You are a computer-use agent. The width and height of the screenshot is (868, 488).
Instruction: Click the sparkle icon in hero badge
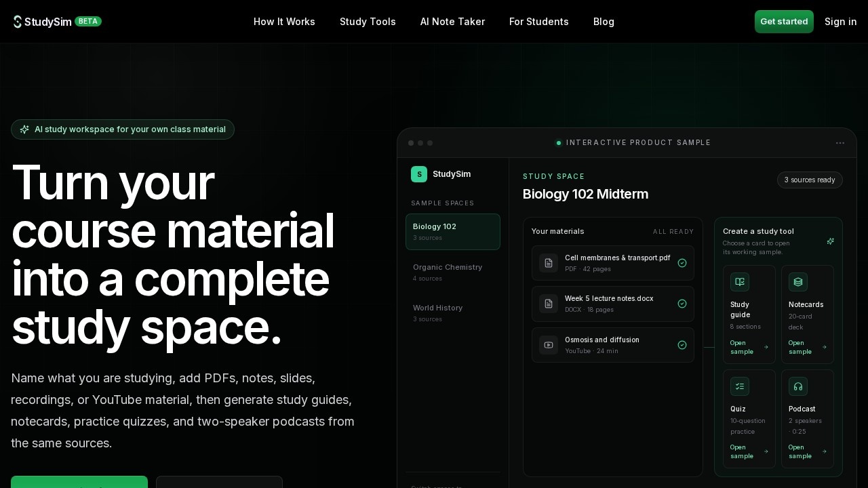click(24, 129)
